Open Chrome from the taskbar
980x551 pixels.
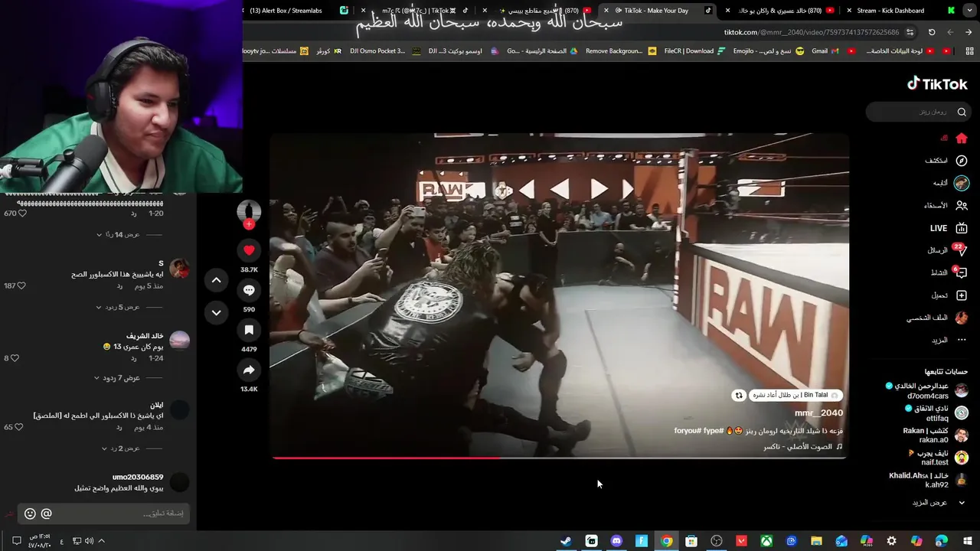[x=667, y=541]
